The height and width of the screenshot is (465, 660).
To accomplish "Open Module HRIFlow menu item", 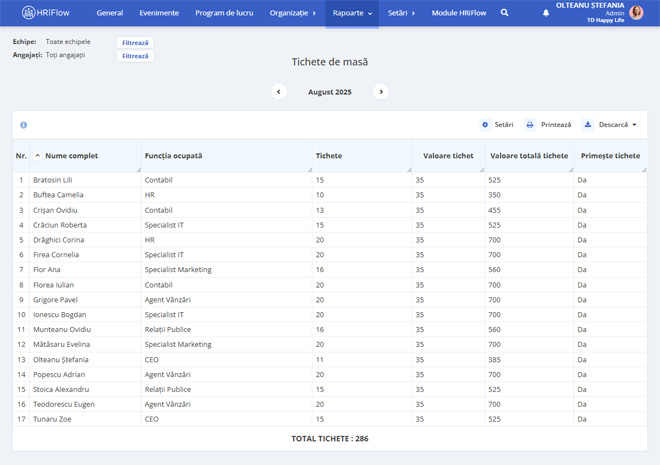I will click(x=458, y=13).
